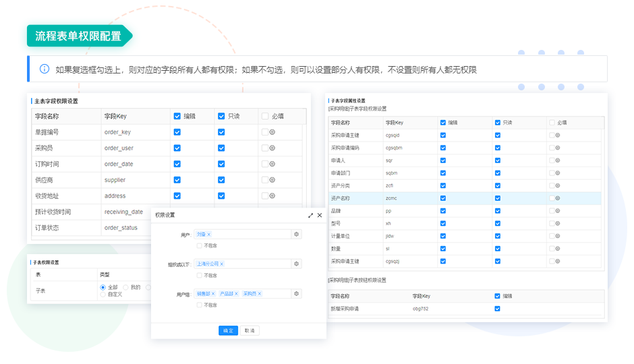The height and width of the screenshot is (364, 634).
Task: Check 不包含 under the 用户 field
Action: pyautogui.click(x=200, y=245)
